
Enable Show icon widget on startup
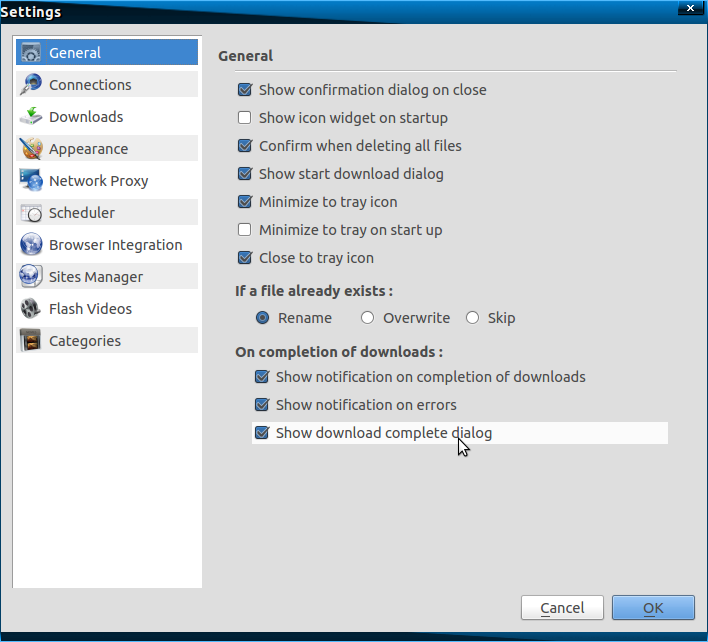pyautogui.click(x=245, y=118)
